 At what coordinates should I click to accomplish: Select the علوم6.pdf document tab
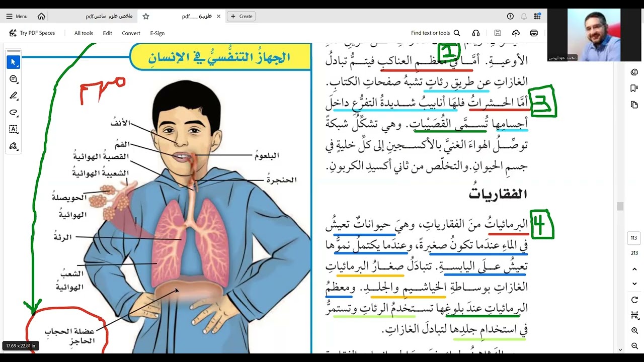197,16
